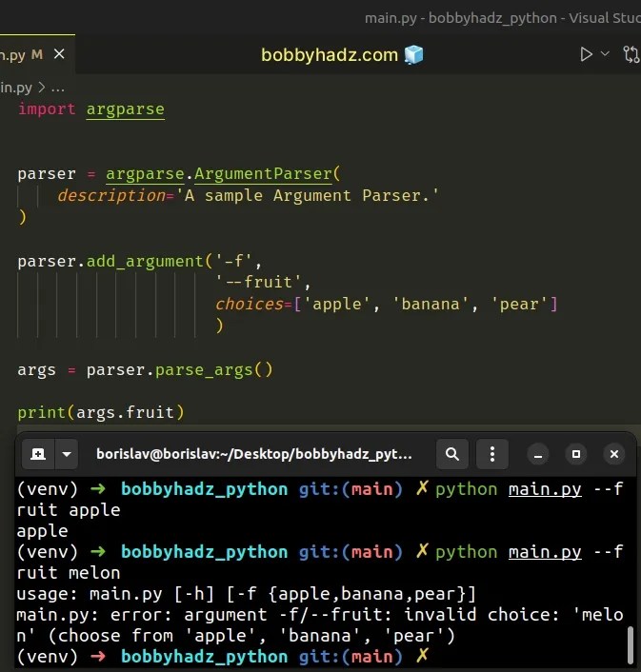Screen dimensions: 641x672
Task: Click the terminal title borislav@borislav path
Action: pyautogui.click(x=253, y=454)
